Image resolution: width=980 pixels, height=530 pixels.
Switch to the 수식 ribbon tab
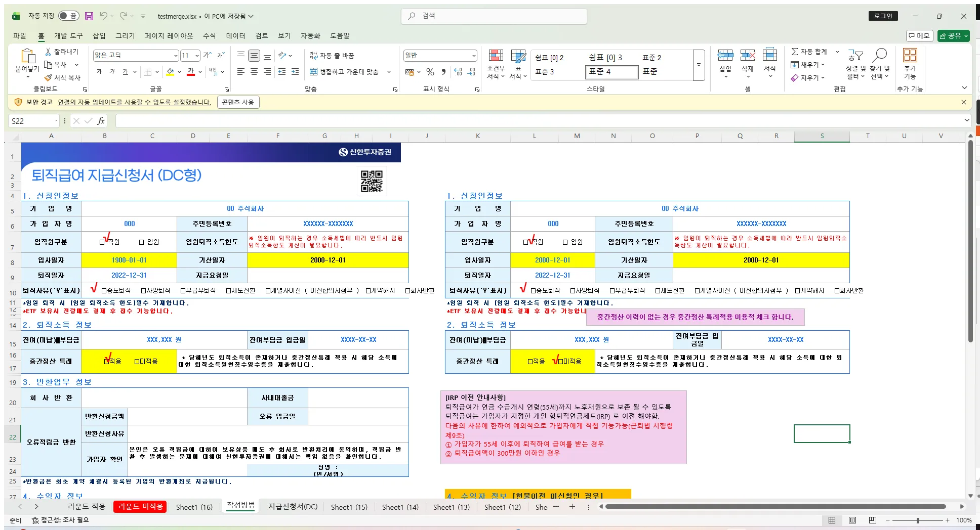click(x=209, y=35)
